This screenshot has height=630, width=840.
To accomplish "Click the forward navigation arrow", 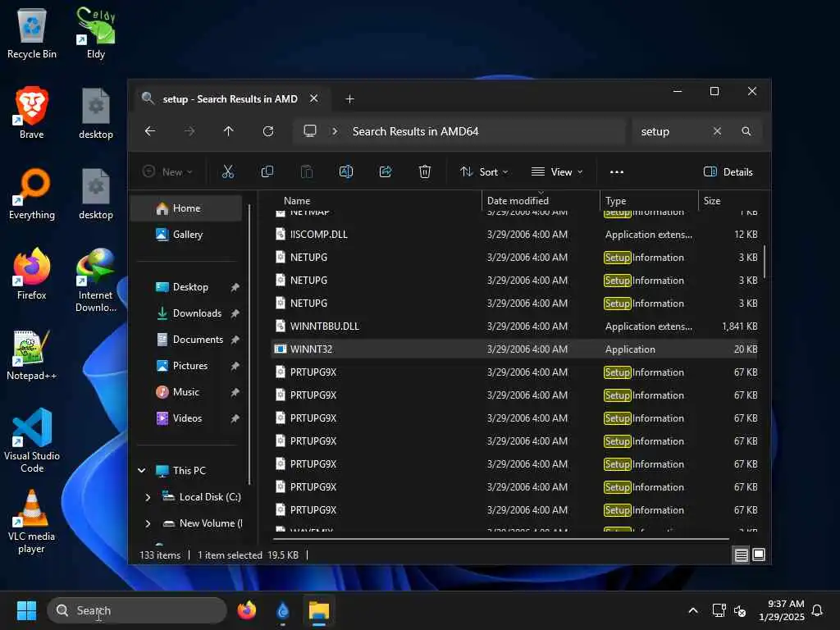I will [189, 131].
